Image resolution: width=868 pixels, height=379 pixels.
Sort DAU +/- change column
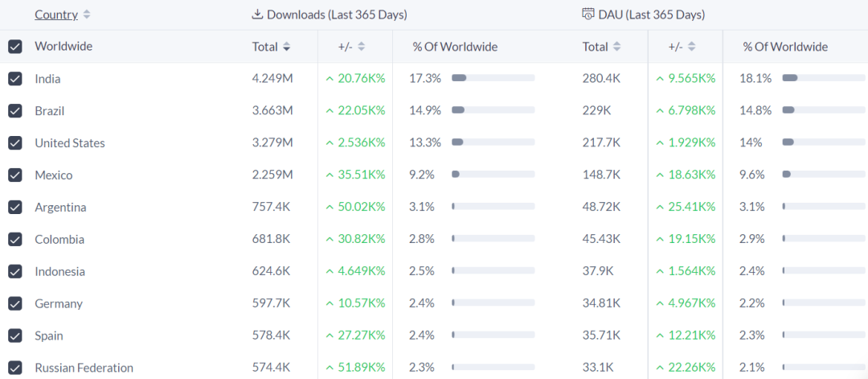[692, 47]
